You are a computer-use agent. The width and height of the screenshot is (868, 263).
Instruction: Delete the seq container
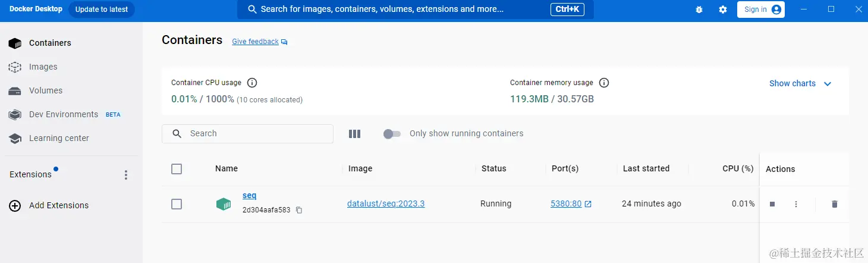pyautogui.click(x=834, y=204)
